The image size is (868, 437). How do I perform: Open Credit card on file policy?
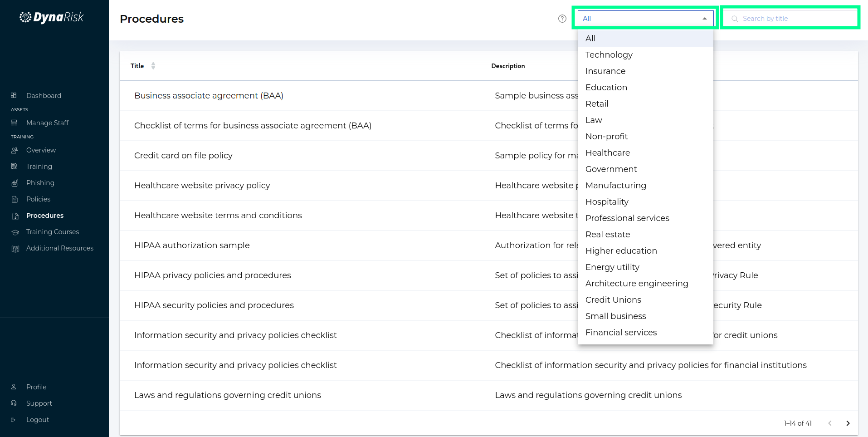point(489,156)
